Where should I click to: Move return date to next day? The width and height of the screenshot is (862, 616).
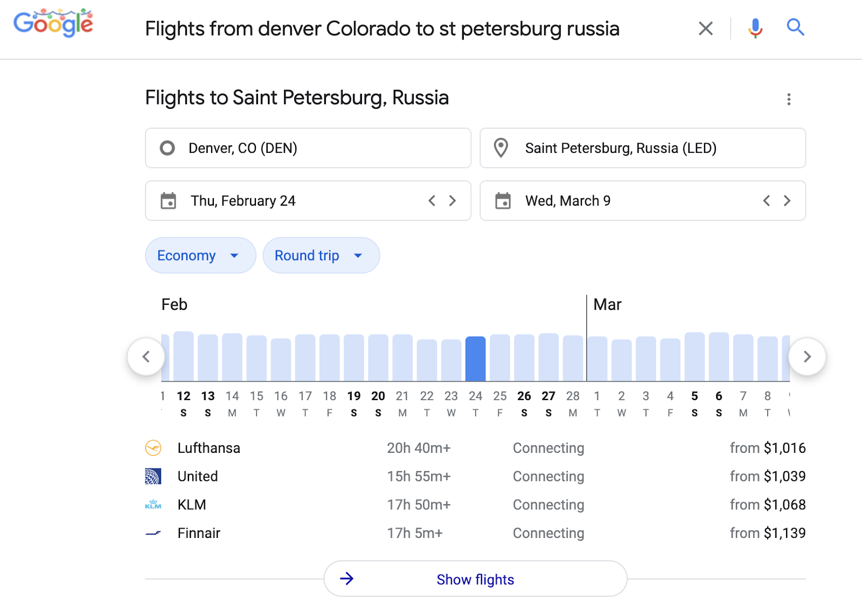pyautogui.click(x=787, y=201)
